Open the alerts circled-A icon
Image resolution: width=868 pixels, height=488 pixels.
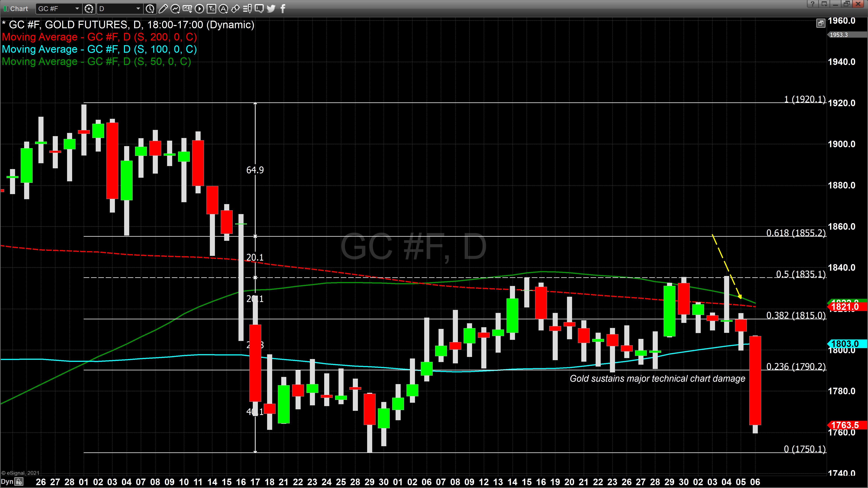(223, 9)
